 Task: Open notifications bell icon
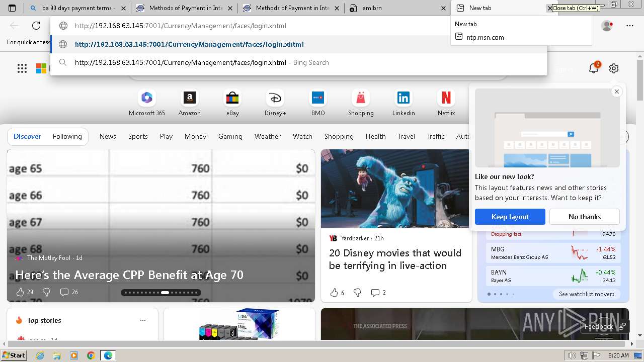tap(594, 68)
